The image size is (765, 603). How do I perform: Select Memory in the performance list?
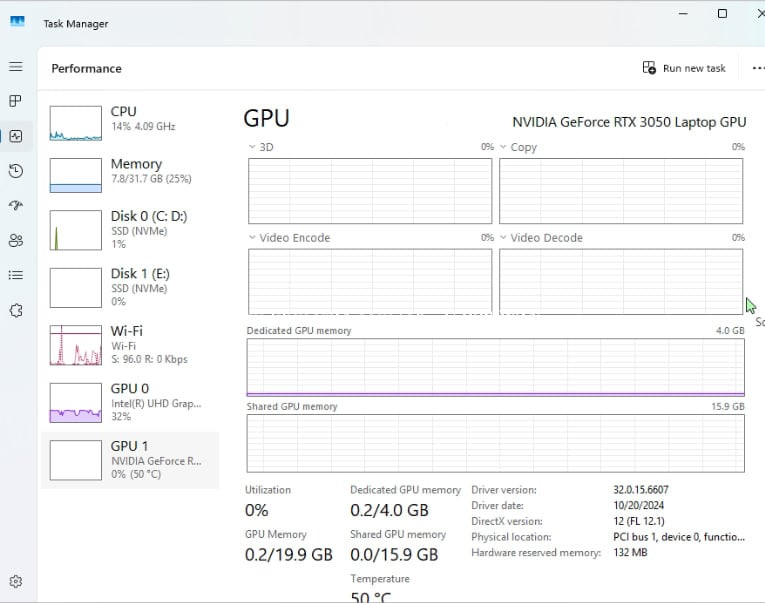pyautogui.click(x=130, y=171)
